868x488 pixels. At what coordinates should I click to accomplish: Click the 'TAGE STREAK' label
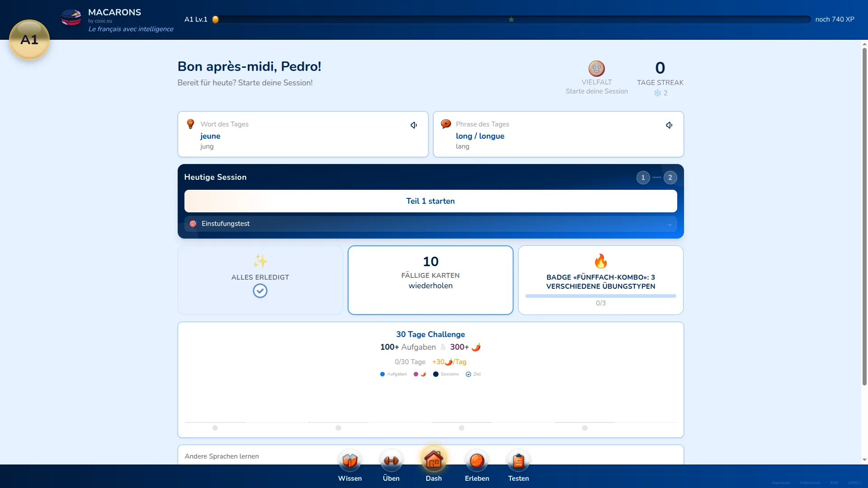click(660, 83)
